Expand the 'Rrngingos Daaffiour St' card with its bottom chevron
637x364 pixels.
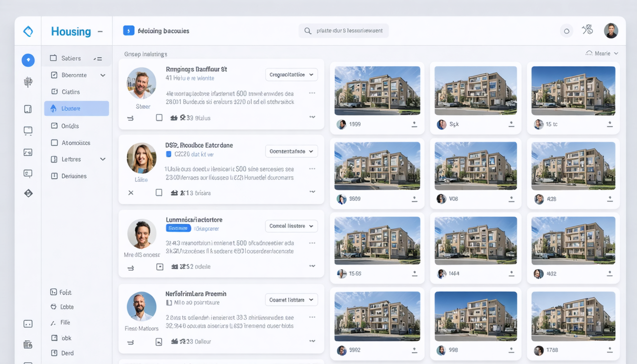312,117
